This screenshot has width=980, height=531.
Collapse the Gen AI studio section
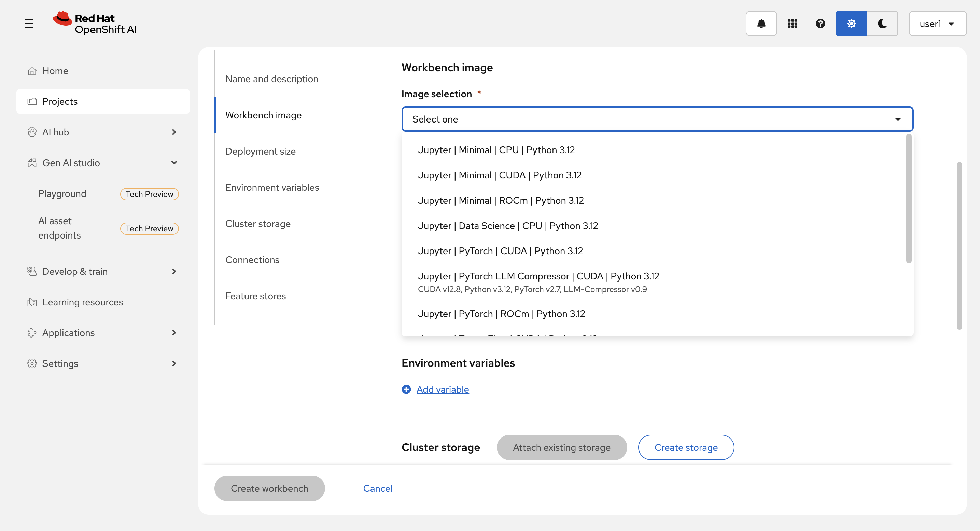click(174, 163)
